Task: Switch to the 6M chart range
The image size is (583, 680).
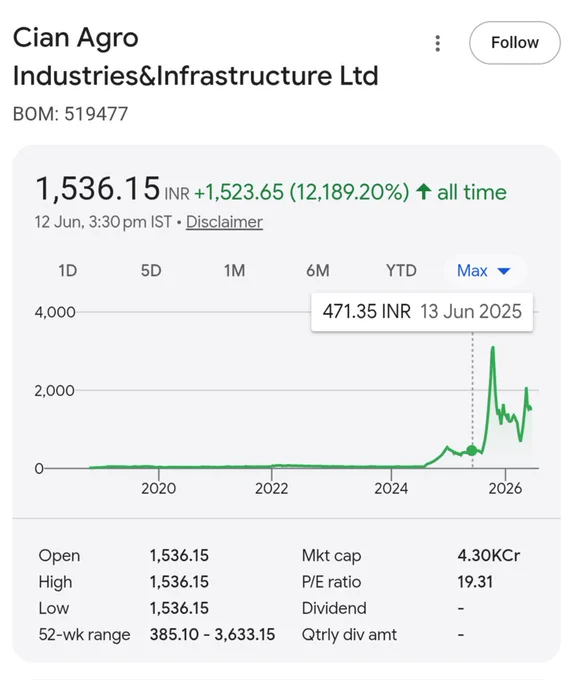Action: [318, 271]
